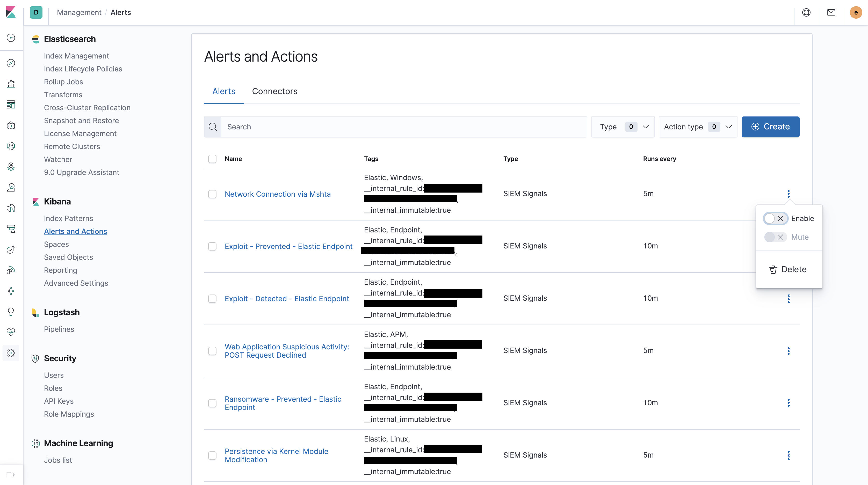
Task: Open actions menu for Exploit - Detected row
Action: [789, 299]
